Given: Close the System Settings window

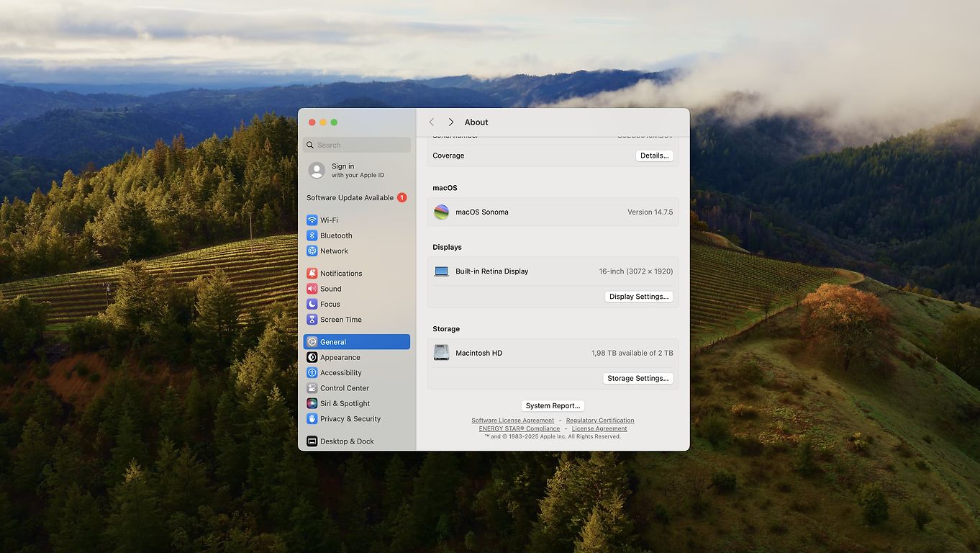Looking at the screenshot, I should tap(312, 122).
